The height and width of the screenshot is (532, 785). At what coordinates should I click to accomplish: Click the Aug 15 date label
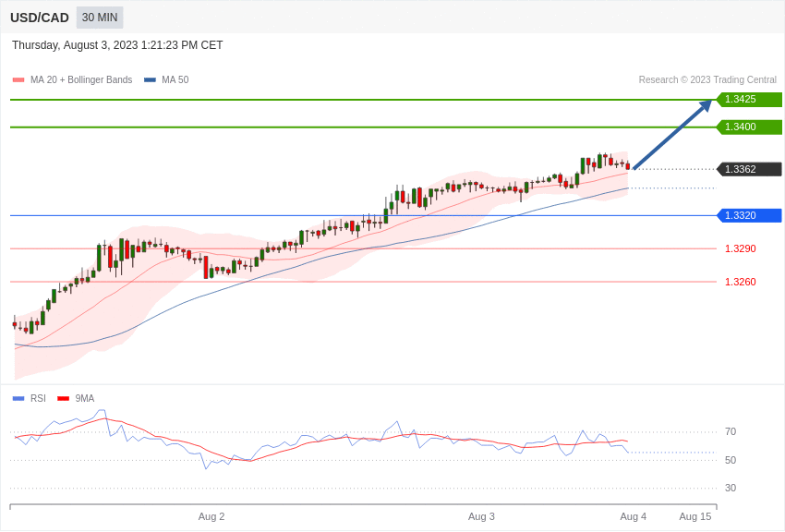[694, 516]
